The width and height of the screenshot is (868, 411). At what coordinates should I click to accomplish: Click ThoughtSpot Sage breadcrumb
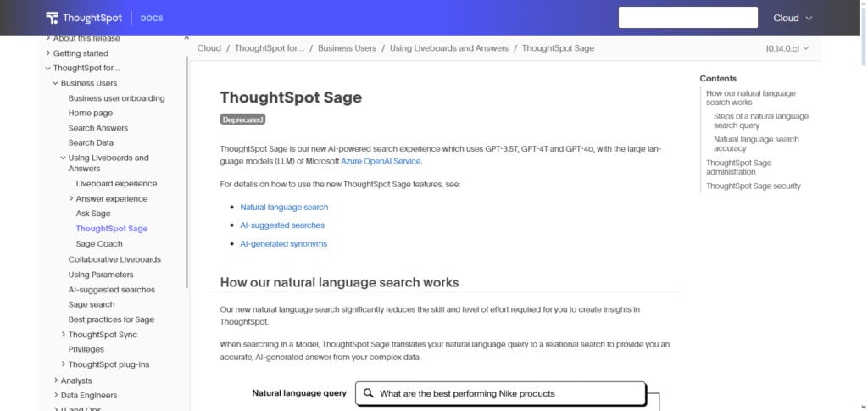[x=558, y=48]
